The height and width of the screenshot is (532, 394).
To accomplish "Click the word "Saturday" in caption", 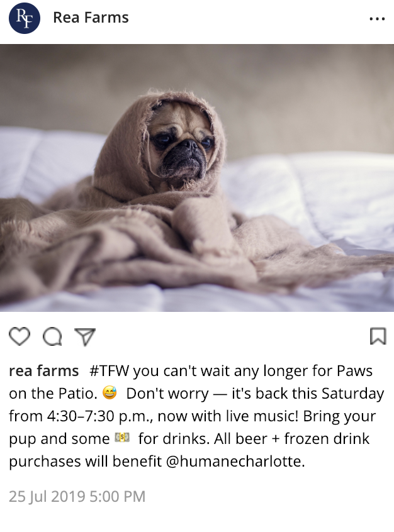I will pyautogui.click(x=353, y=393).
